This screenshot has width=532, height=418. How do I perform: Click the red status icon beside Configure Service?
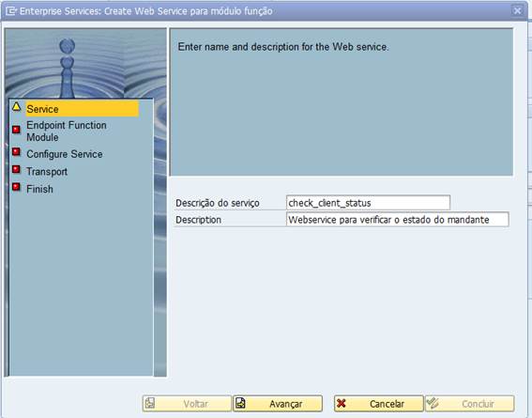pyautogui.click(x=16, y=151)
